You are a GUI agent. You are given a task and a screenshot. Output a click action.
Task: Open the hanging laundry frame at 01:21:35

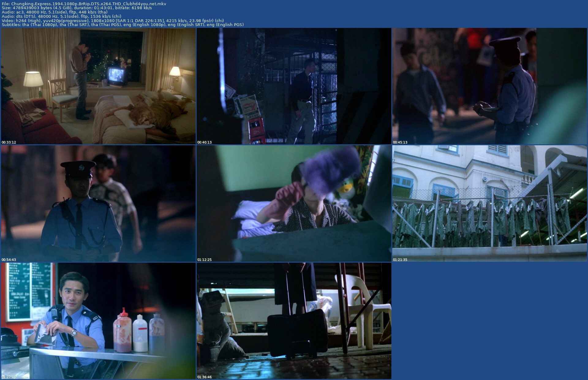(x=489, y=203)
